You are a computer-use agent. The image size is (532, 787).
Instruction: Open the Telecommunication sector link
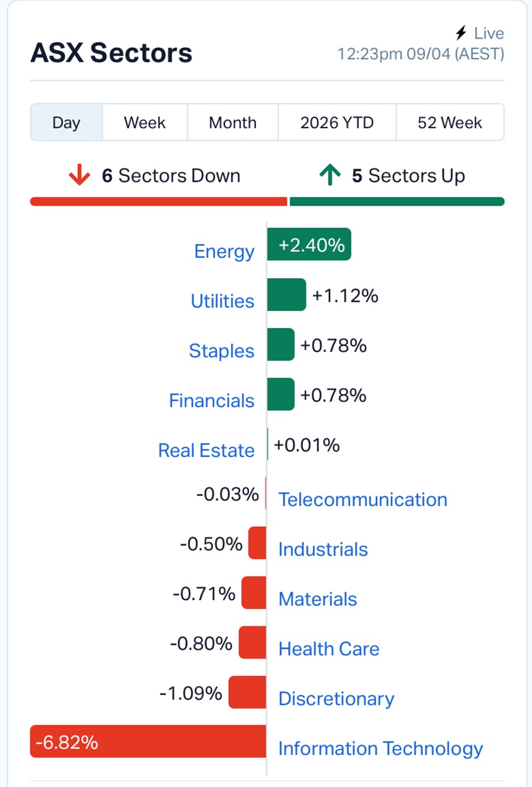[x=363, y=499]
